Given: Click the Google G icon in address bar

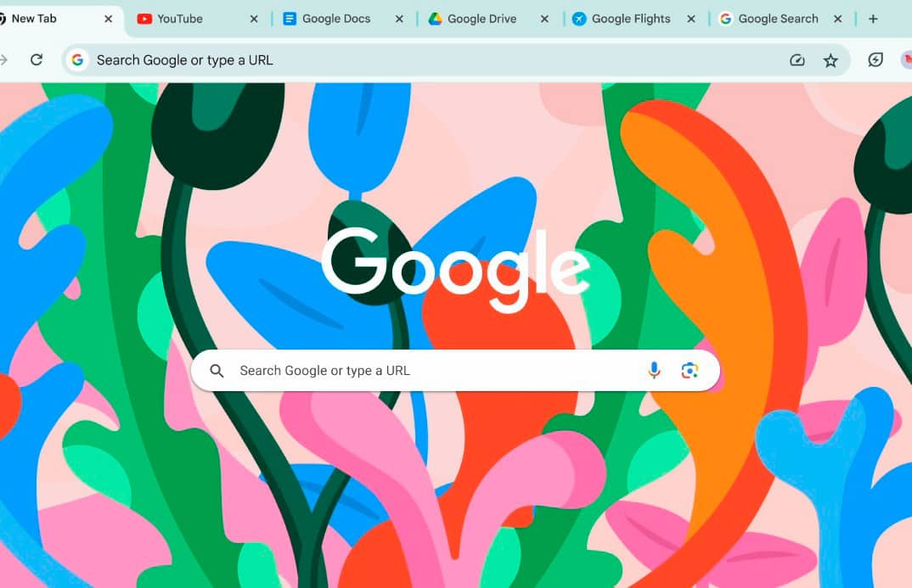Looking at the screenshot, I should coord(77,60).
